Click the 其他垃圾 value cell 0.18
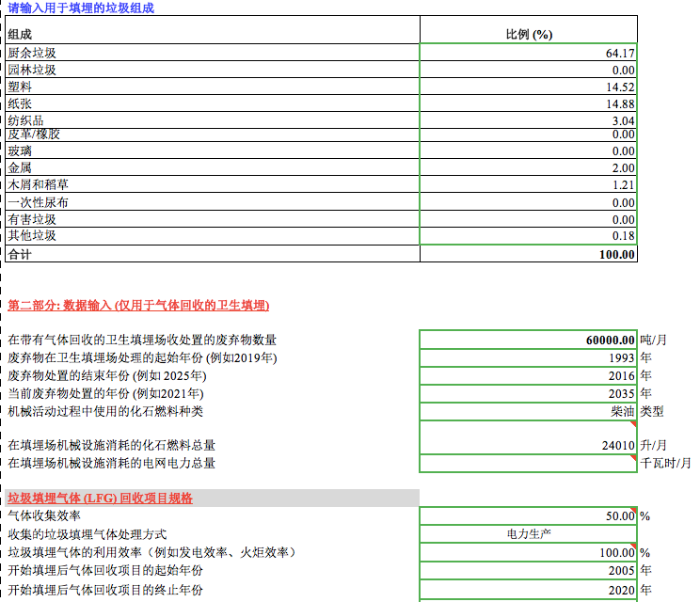 (528, 236)
